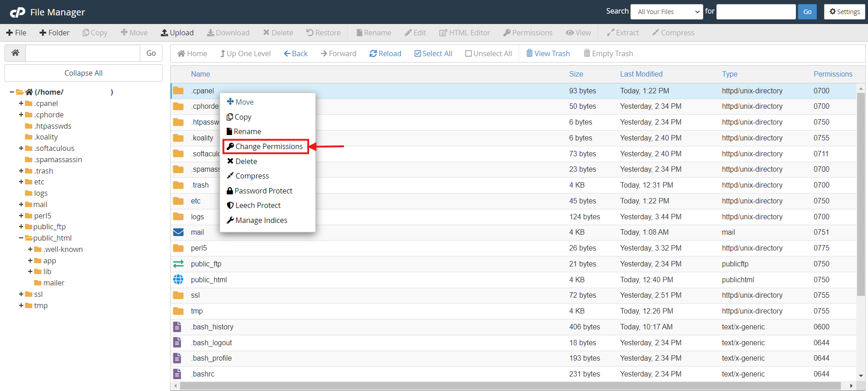Image resolution: width=868 pixels, height=391 pixels.
Task: Click the cPanel logo icon
Action: (x=18, y=12)
